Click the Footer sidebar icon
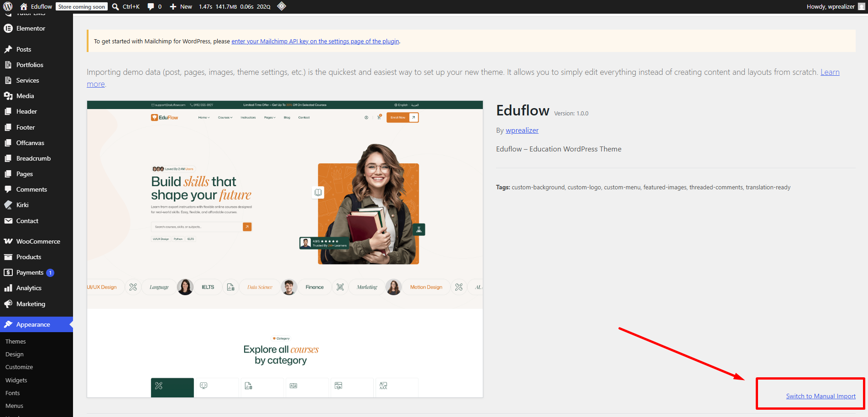 [x=8, y=127]
